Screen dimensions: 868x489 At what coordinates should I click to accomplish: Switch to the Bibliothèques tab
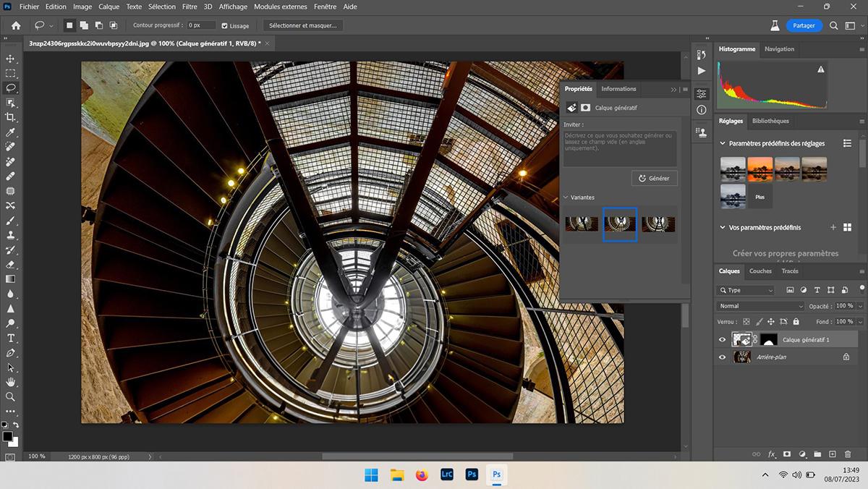point(770,121)
